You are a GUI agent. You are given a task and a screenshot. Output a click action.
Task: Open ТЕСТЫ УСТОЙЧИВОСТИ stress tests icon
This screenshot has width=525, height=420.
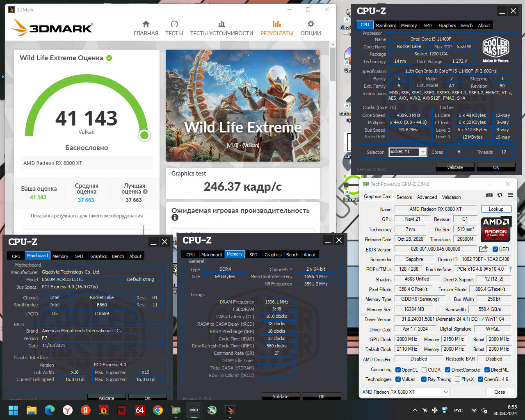point(222,24)
